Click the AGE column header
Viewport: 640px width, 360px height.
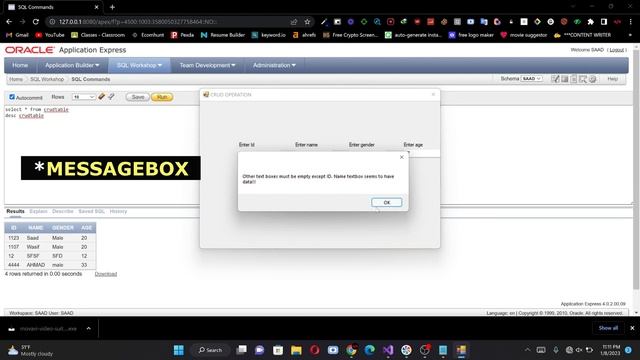click(87, 228)
